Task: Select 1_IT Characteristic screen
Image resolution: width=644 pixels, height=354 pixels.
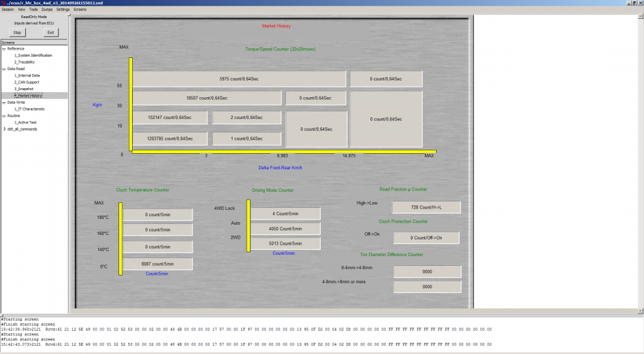Action: tap(30, 109)
